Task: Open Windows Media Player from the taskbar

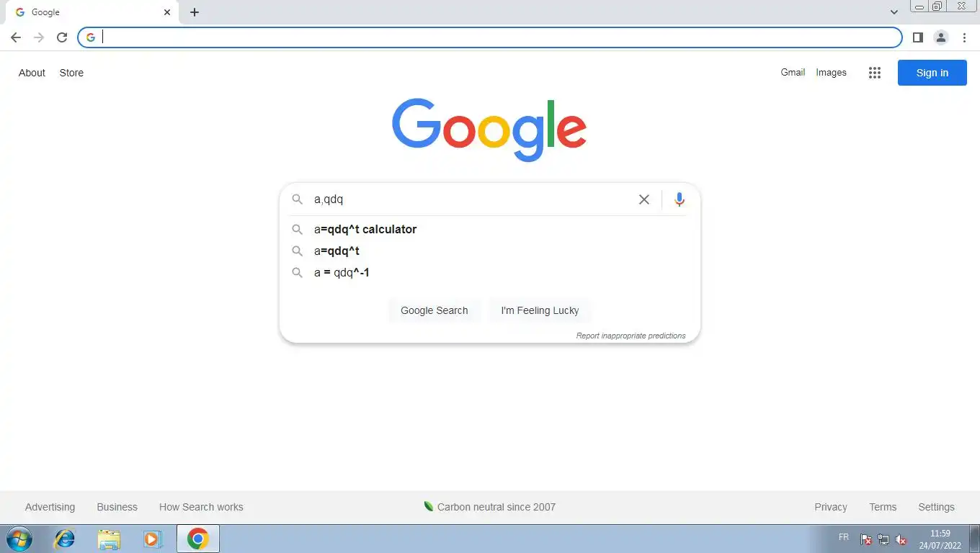Action: point(152,539)
